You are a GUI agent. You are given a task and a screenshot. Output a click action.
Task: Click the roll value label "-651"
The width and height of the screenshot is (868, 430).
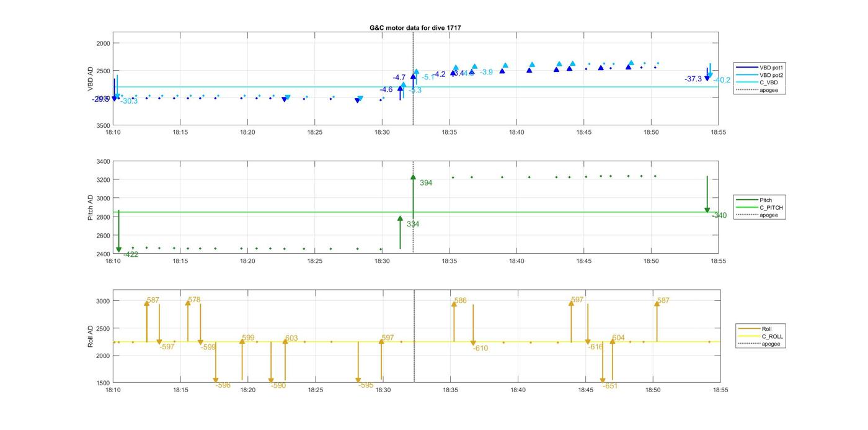point(610,385)
